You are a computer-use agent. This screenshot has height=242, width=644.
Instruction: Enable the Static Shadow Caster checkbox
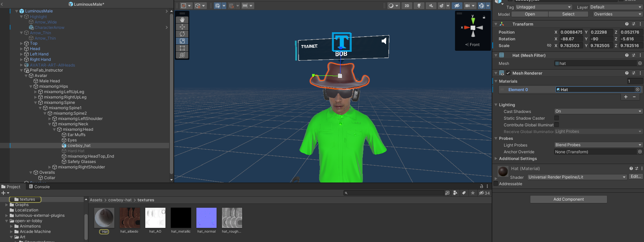(x=557, y=118)
